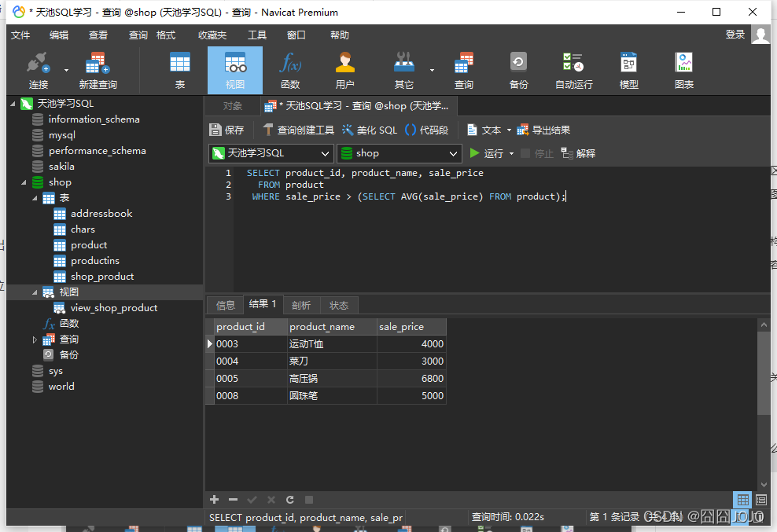Open the 模型 (Model) toolbar icon
The height and width of the screenshot is (532, 777).
(x=629, y=71)
